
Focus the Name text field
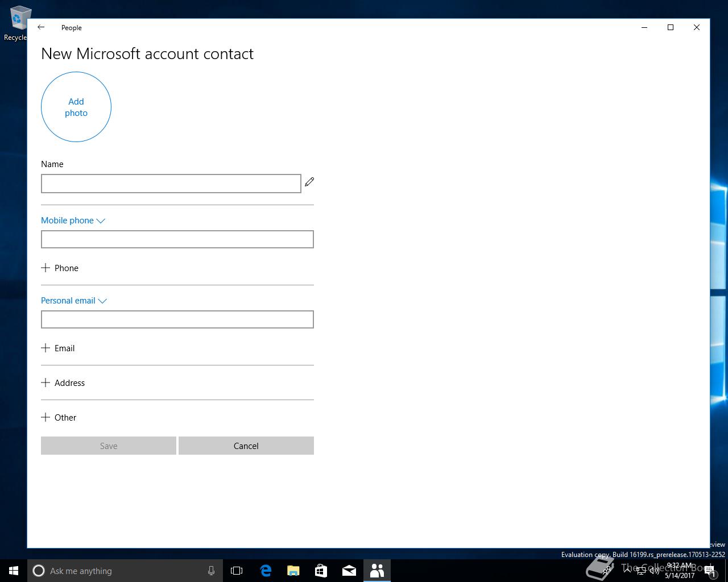171,184
